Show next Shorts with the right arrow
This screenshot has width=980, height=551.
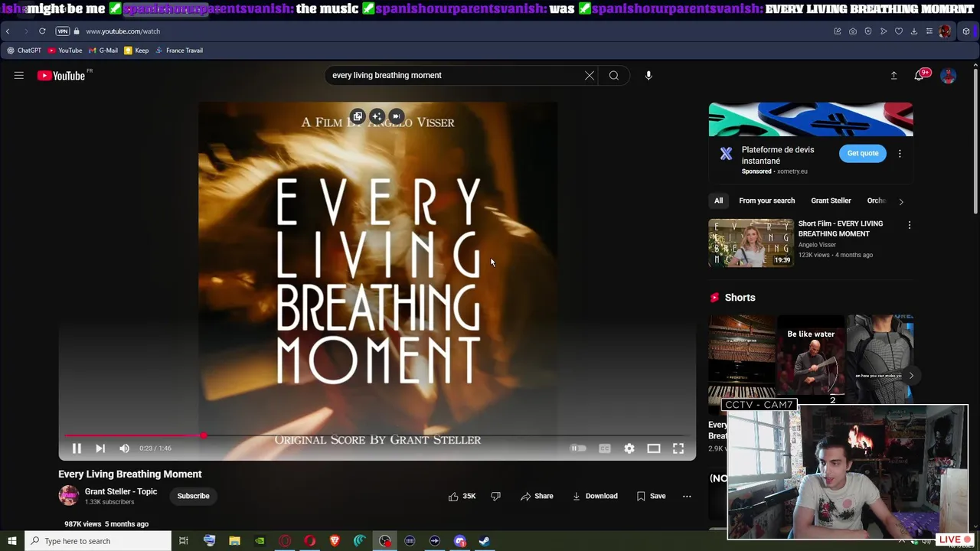click(x=910, y=375)
